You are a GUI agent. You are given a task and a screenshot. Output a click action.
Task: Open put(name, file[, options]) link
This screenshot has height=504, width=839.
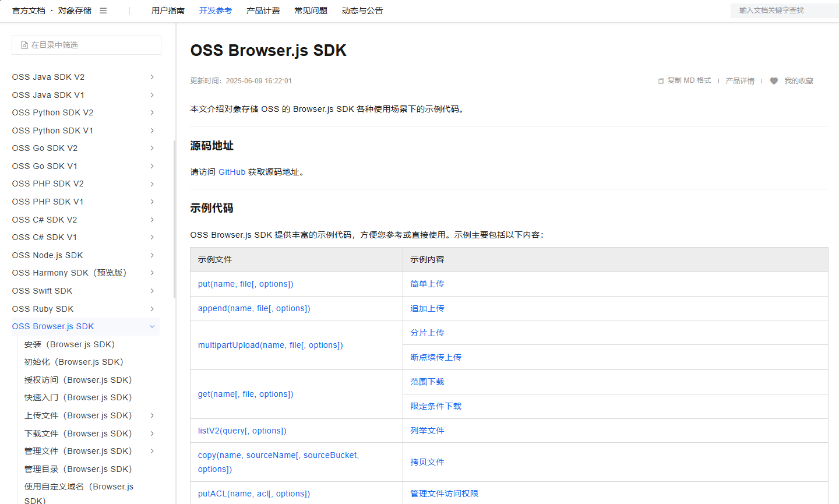246,284
